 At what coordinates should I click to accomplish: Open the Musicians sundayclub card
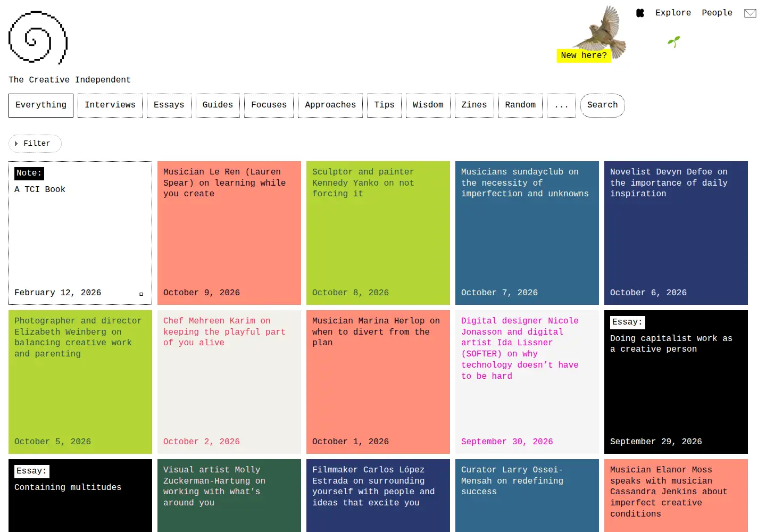coord(527,233)
